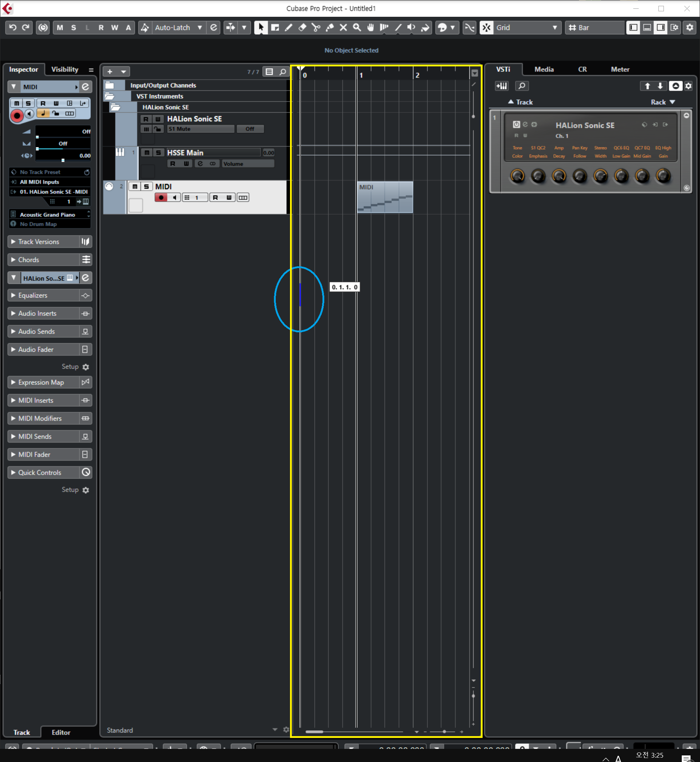Image resolution: width=700 pixels, height=762 pixels.
Task: Open the Bar grid type dropdown
Action: [595, 28]
